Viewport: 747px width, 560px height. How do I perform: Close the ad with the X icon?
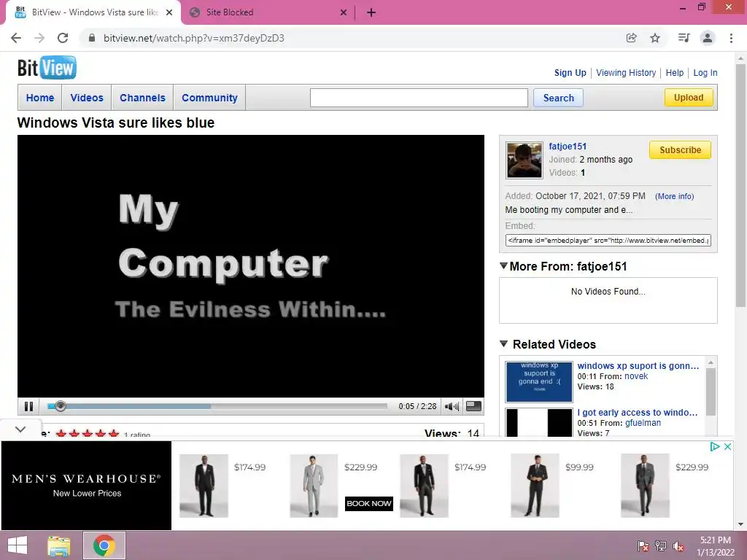[727, 447]
